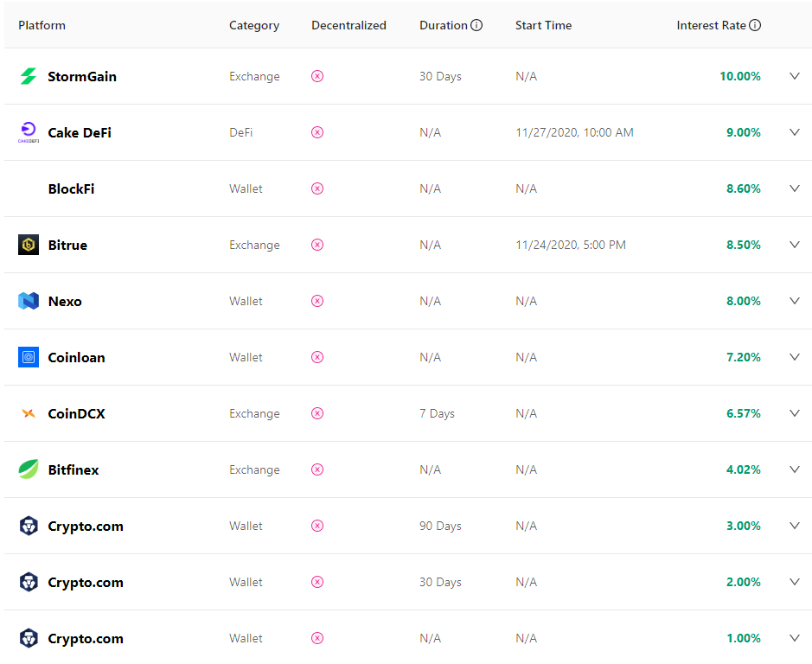This screenshot has height=664, width=812.
Task: Click the Interest Rate info icon
Action: tap(755, 25)
